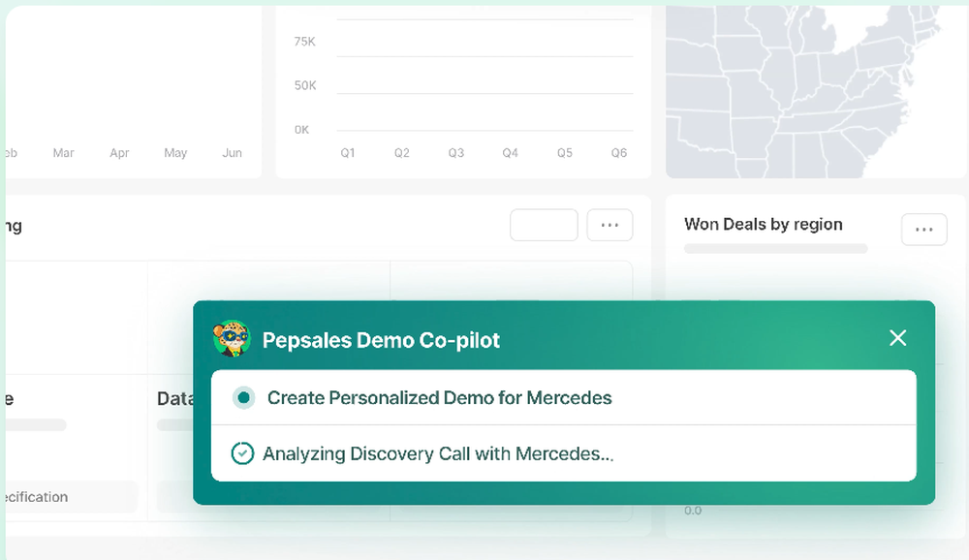
Task: Click the Pepsales cheetah mascot avatar
Action: click(x=232, y=338)
